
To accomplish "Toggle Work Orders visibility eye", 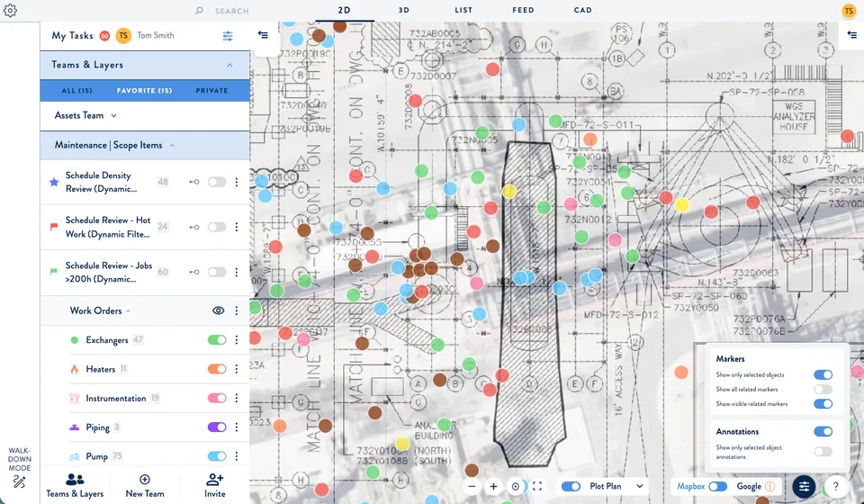I will 218,310.
